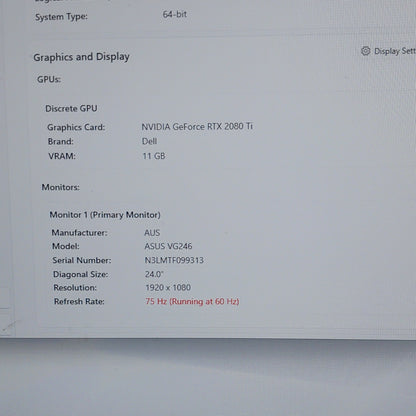Select the 64-bit system type value
416x416 pixels.
click(x=175, y=14)
